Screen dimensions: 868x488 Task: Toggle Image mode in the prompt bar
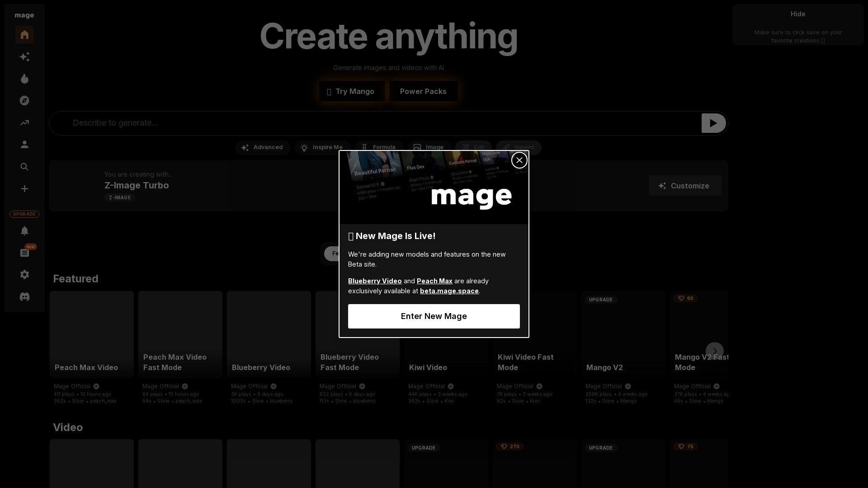[x=429, y=147]
